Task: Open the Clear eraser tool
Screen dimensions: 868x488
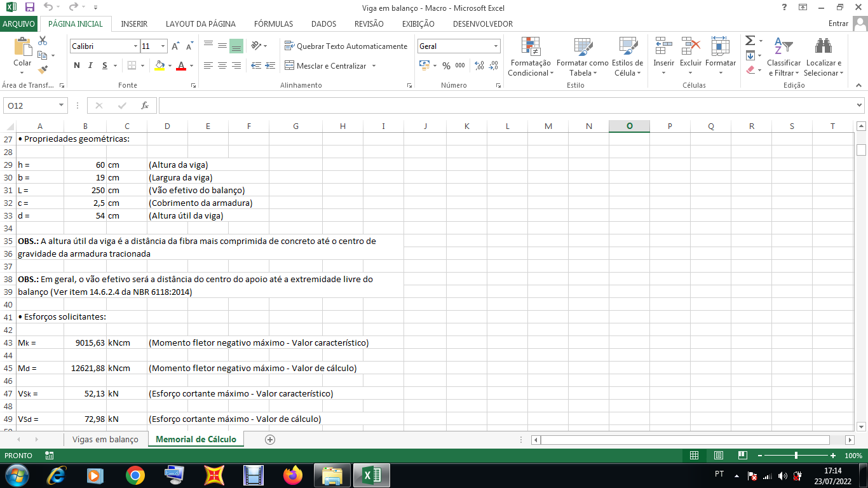Action: pos(750,70)
